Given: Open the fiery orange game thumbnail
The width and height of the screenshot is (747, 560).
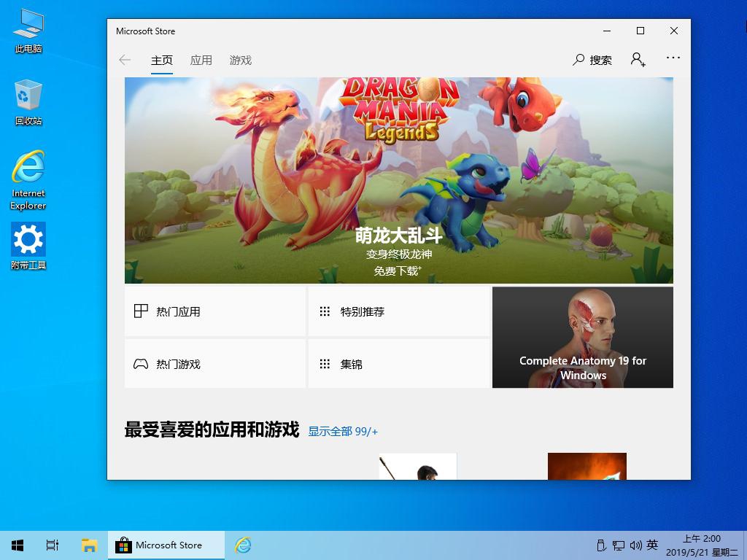Looking at the screenshot, I should pos(587,466).
